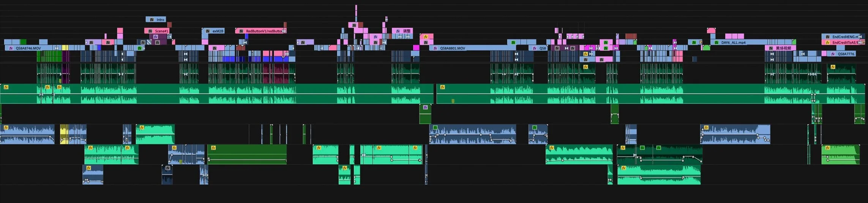
Task: Click the transition icon at the RedButtonV1 clip's end
Action: 284,31
